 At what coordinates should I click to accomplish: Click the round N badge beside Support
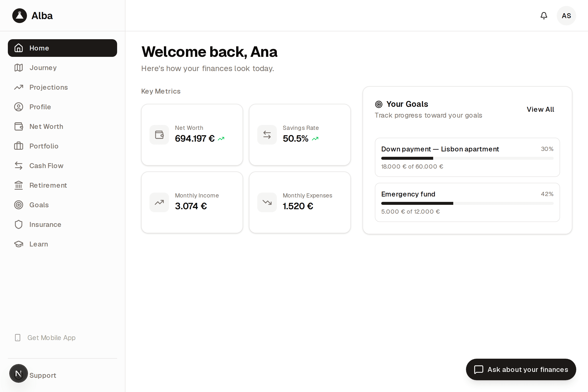pos(19,373)
